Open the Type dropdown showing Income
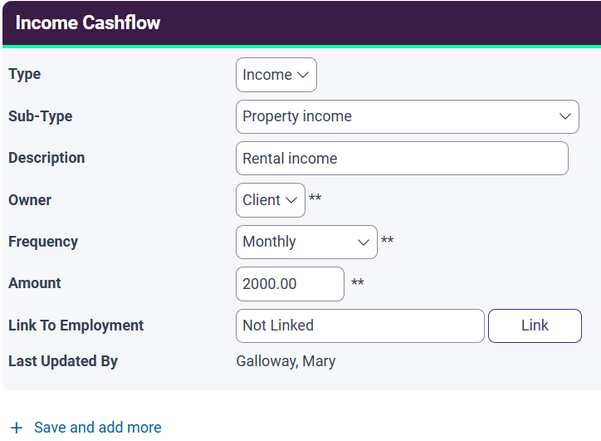 coord(276,75)
